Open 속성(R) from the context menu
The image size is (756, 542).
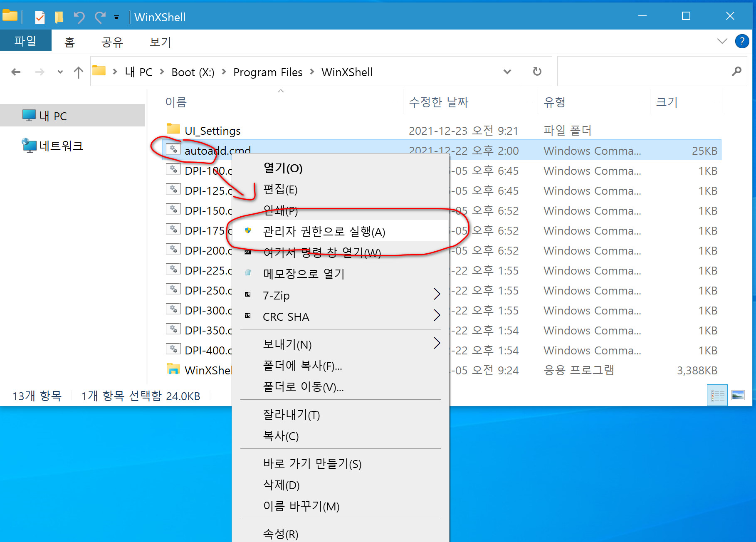[x=341, y=533]
